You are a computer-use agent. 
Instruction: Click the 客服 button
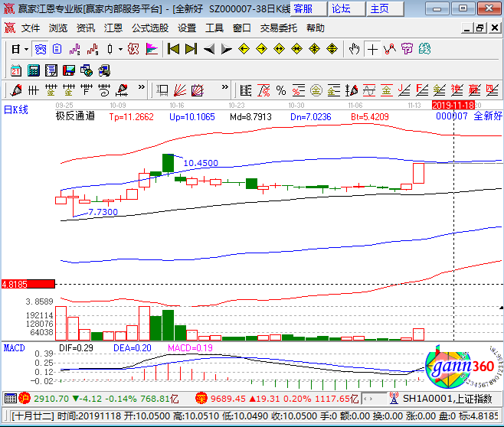(x=309, y=8)
